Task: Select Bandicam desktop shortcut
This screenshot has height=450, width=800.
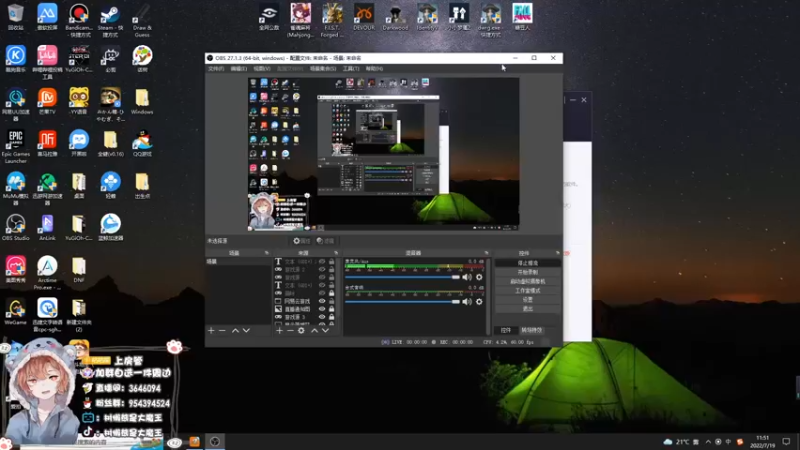Action: pos(79,21)
